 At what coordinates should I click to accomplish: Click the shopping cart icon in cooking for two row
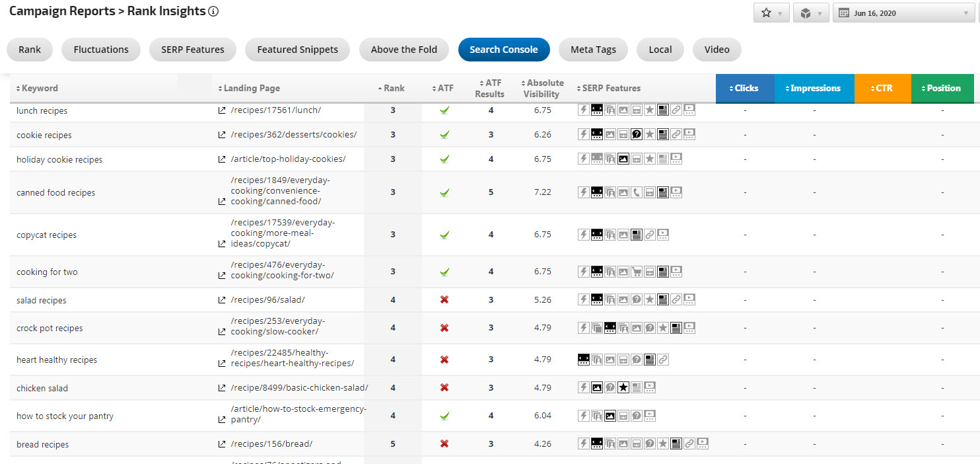[637, 272]
